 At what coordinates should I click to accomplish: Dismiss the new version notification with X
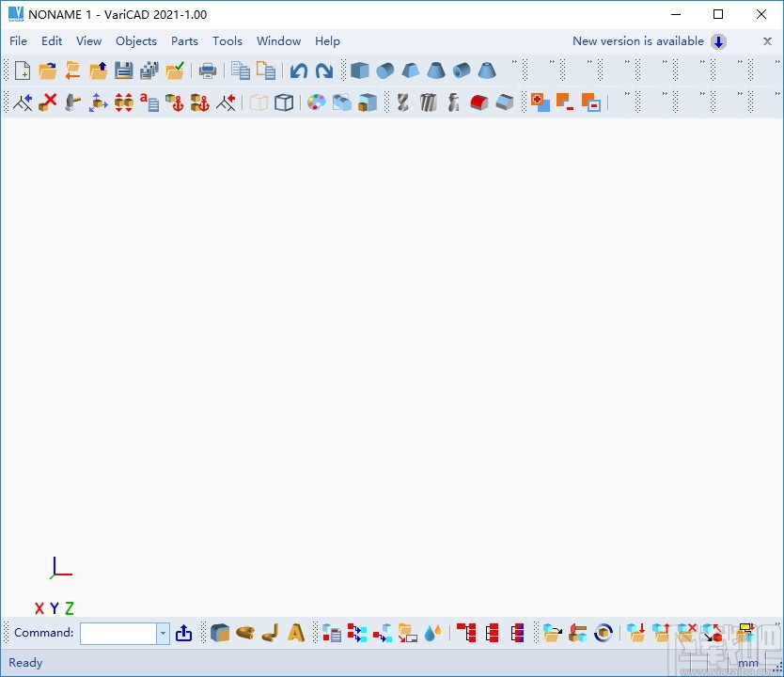point(767,41)
